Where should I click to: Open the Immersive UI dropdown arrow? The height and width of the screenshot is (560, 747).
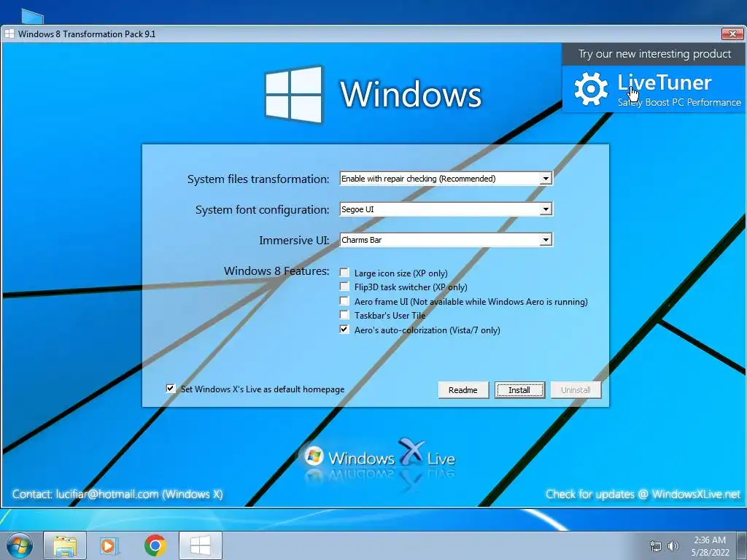click(x=546, y=239)
